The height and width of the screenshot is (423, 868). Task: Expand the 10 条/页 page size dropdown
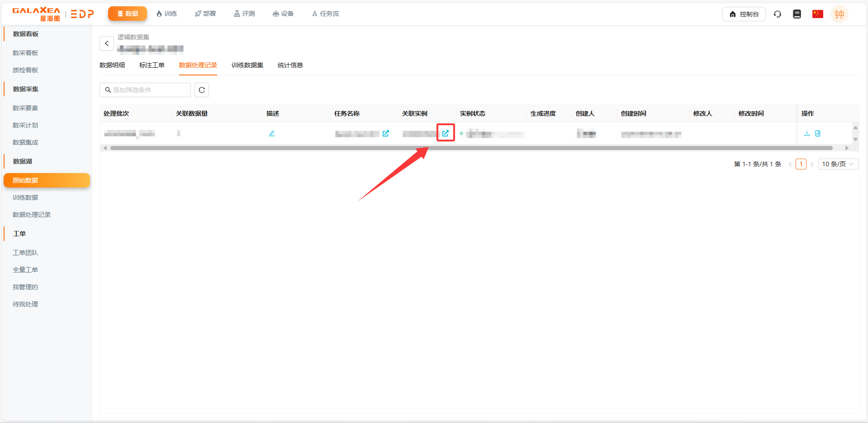(x=838, y=164)
